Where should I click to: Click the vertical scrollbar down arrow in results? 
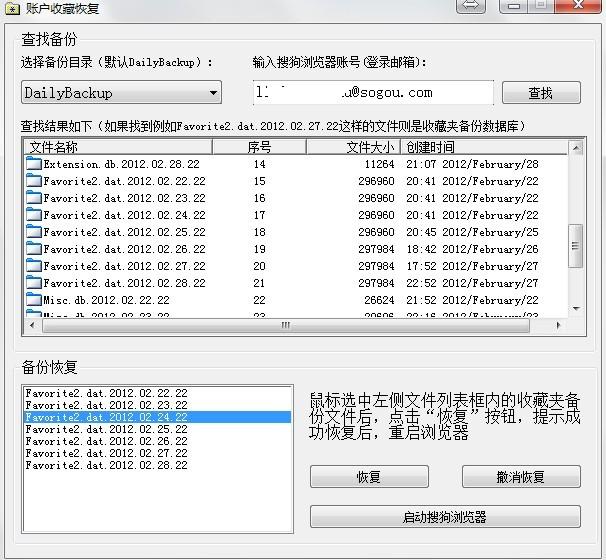[576, 309]
